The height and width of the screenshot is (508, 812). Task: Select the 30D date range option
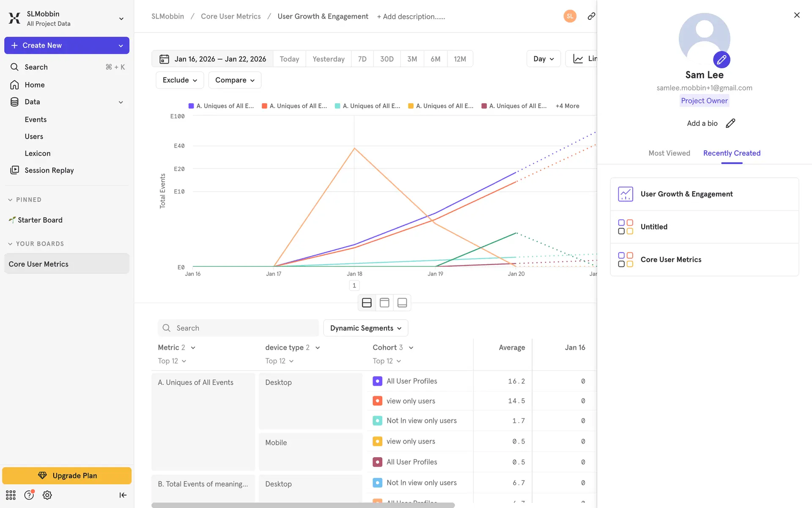click(387, 59)
